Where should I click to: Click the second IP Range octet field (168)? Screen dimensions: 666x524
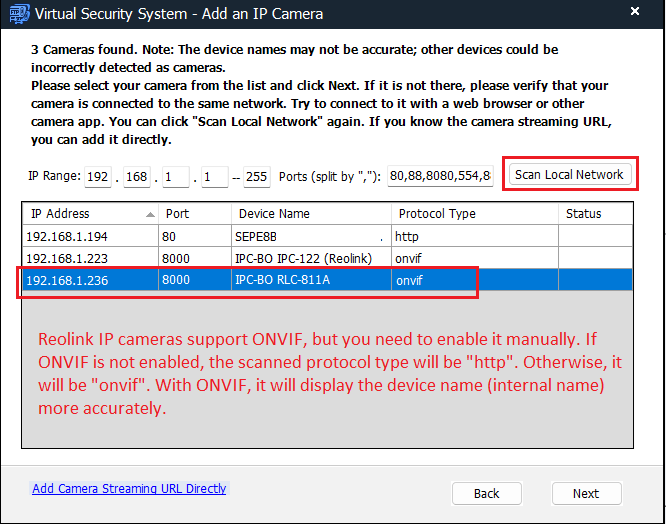(137, 177)
